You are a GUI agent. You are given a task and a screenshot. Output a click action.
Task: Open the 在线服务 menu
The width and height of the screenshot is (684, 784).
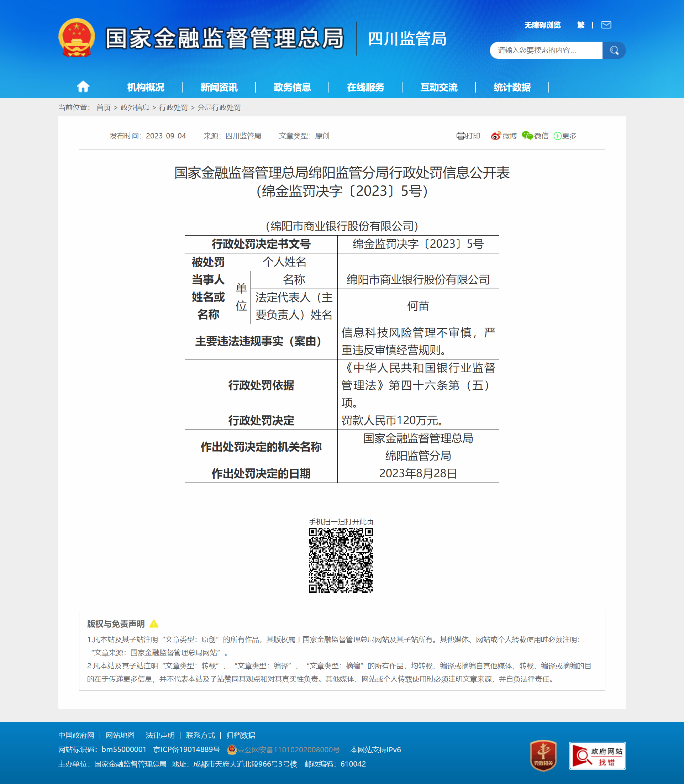click(x=365, y=88)
